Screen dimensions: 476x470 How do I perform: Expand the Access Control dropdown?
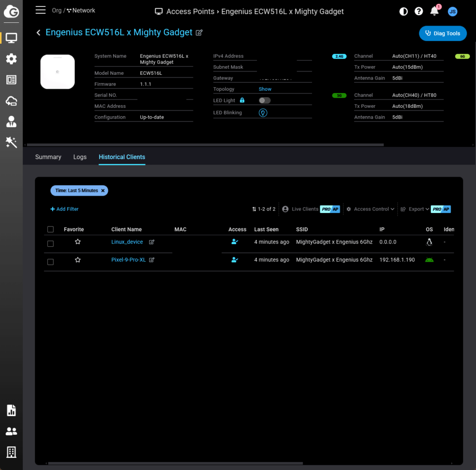click(x=370, y=209)
